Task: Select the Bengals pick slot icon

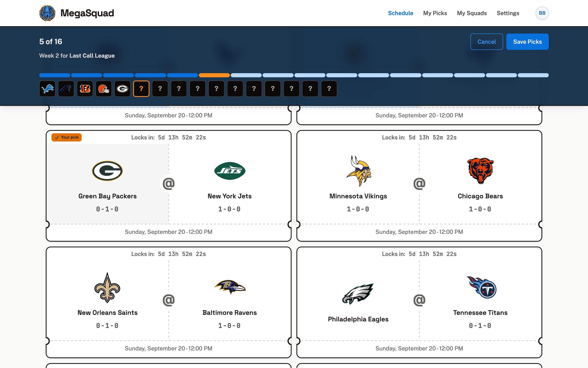Action: 85,89
